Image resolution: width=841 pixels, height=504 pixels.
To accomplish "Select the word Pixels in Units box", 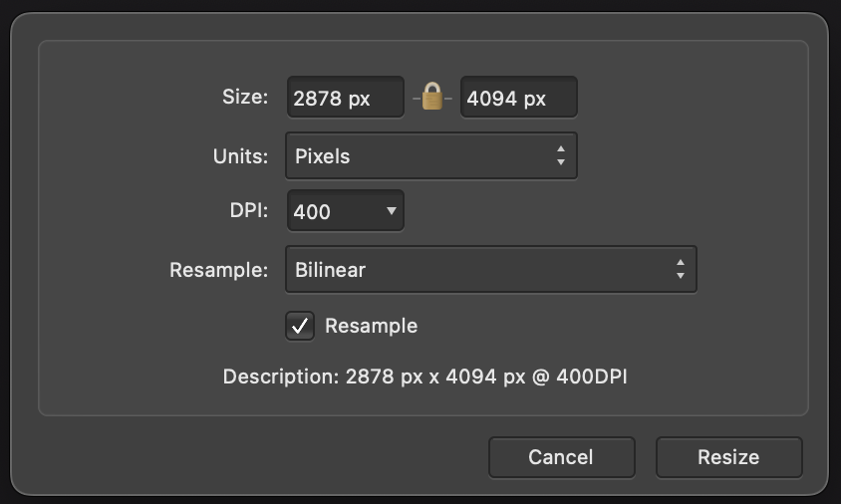I will pos(322,156).
